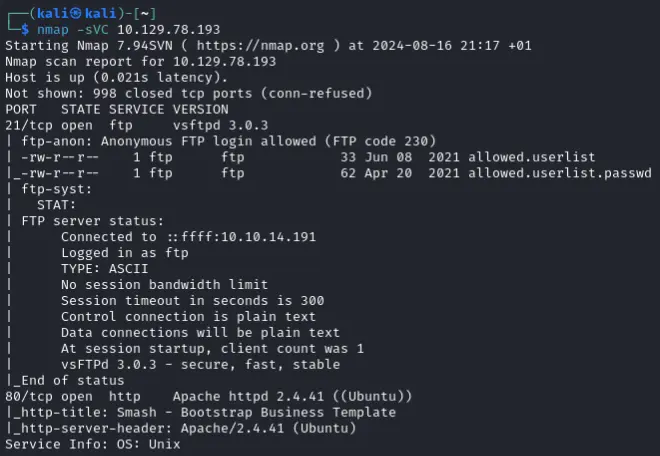Click the PORT column header
Viewport: 660px width, 456px height.
coord(21,109)
